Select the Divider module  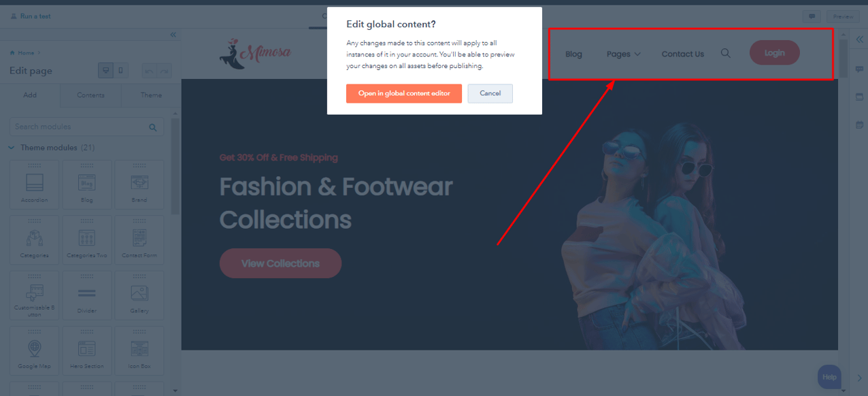(x=87, y=296)
